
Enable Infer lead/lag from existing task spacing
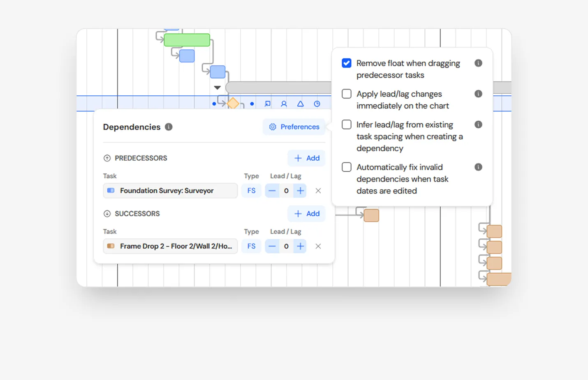(347, 124)
